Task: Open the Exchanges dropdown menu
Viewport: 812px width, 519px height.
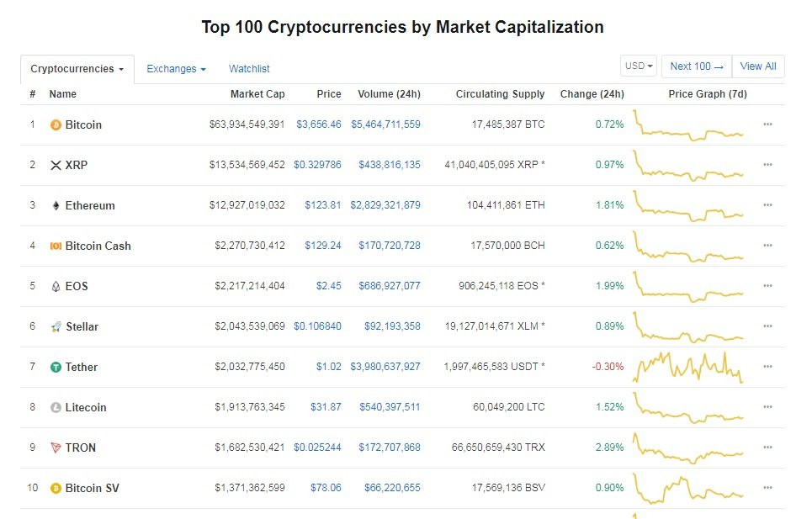Action: click(176, 69)
